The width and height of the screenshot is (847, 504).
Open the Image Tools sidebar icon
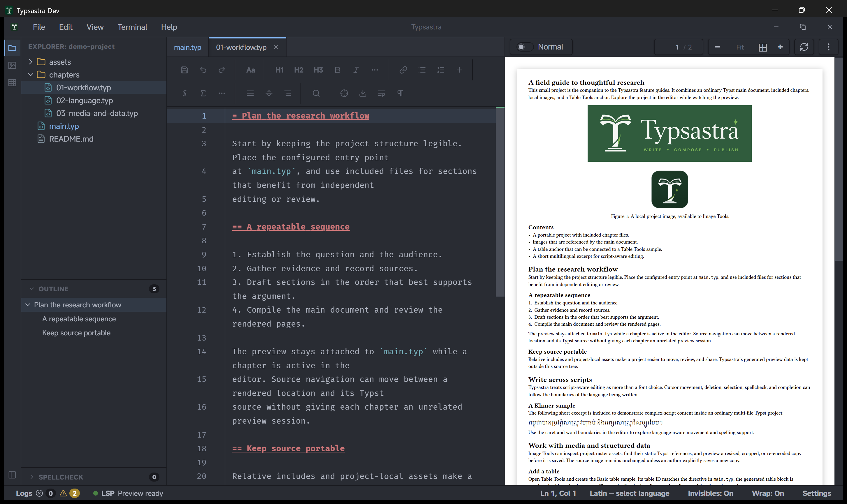[x=12, y=65]
